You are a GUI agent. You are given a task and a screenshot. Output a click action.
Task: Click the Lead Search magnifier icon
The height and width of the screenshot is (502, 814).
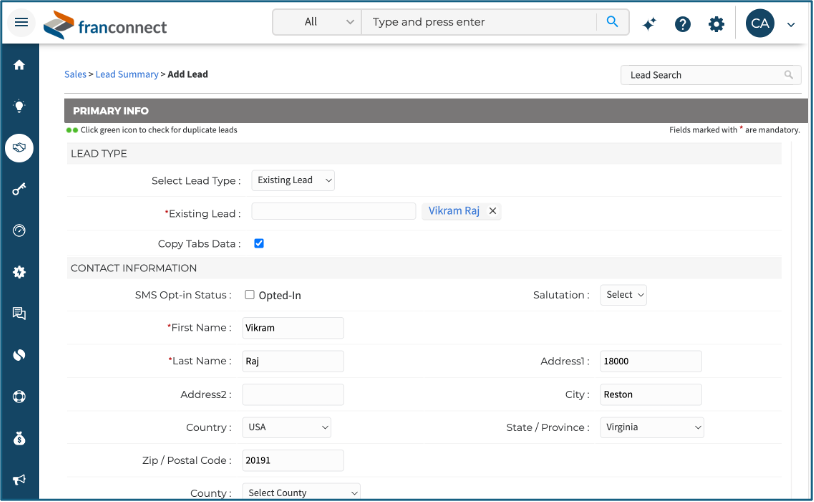coord(789,75)
